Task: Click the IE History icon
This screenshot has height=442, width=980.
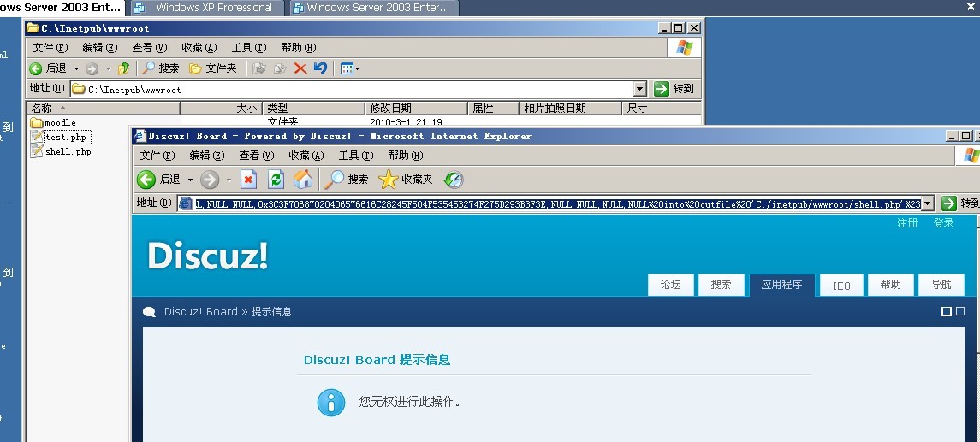Action: 453,180
